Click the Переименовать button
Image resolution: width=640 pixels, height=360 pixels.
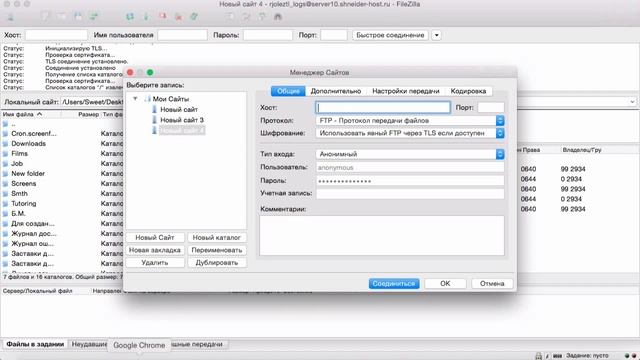click(217, 250)
